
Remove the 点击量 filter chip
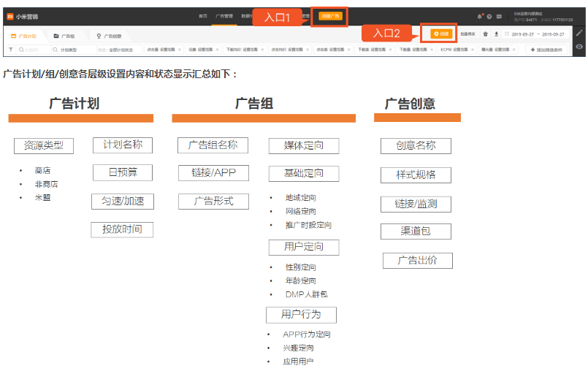tap(179, 50)
